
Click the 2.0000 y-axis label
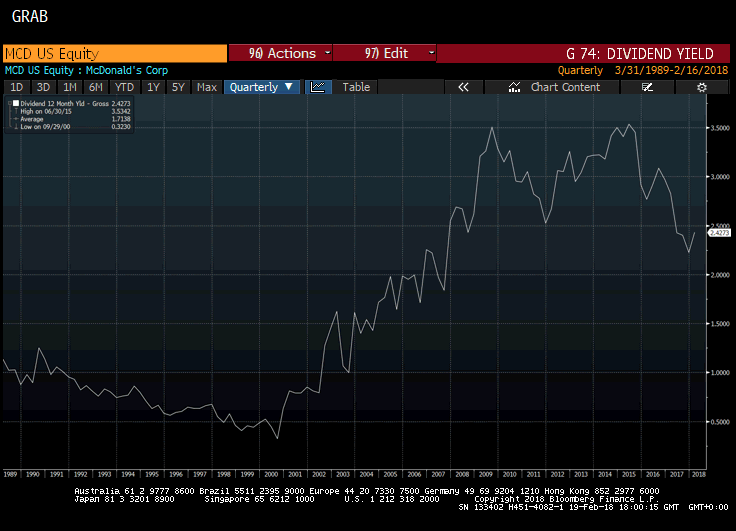720,275
